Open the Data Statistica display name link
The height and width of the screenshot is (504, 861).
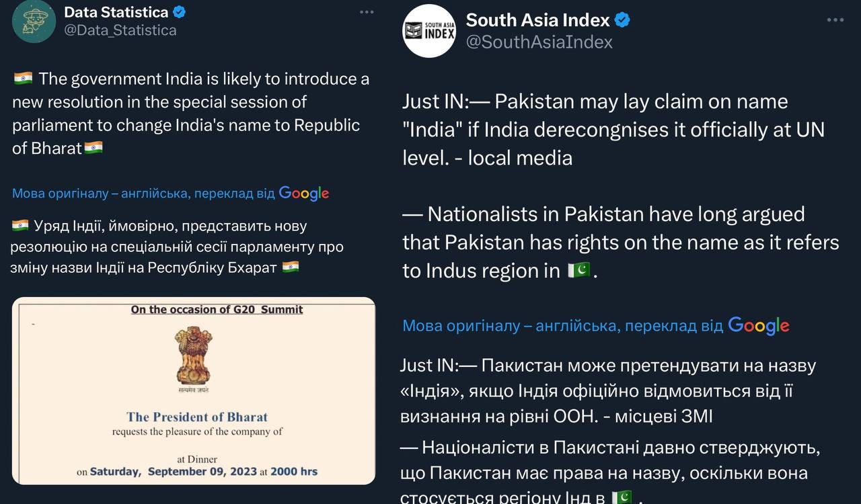click(116, 12)
